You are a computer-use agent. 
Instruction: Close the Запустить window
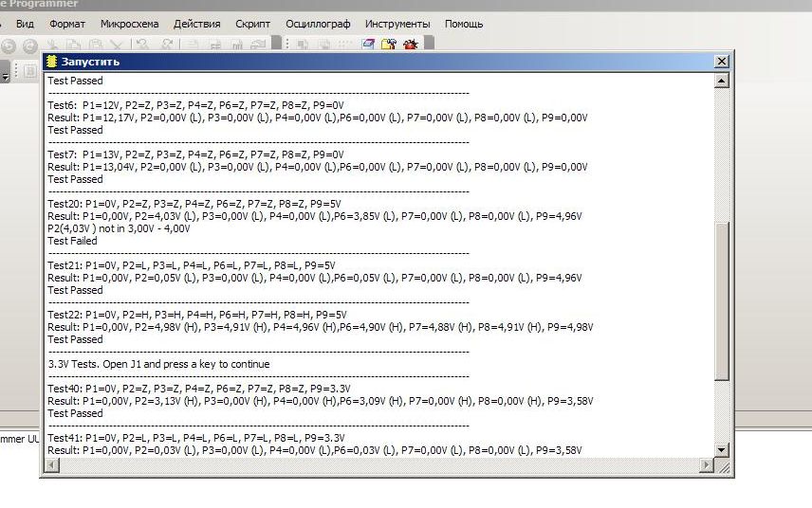(x=721, y=61)
